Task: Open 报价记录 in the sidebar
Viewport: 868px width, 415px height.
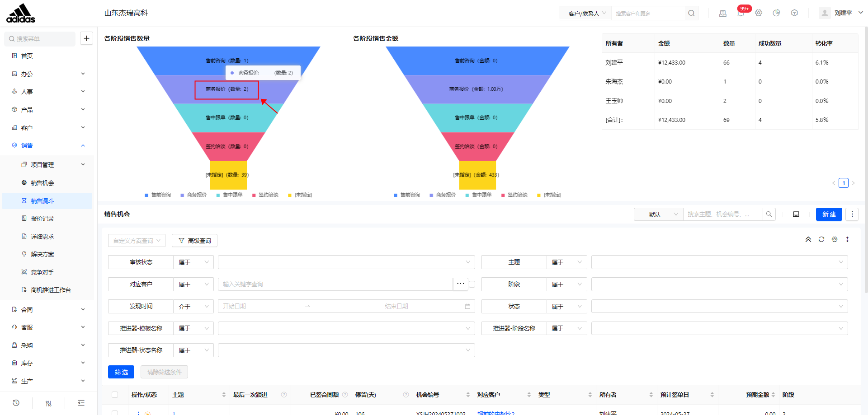Action: 42,219
